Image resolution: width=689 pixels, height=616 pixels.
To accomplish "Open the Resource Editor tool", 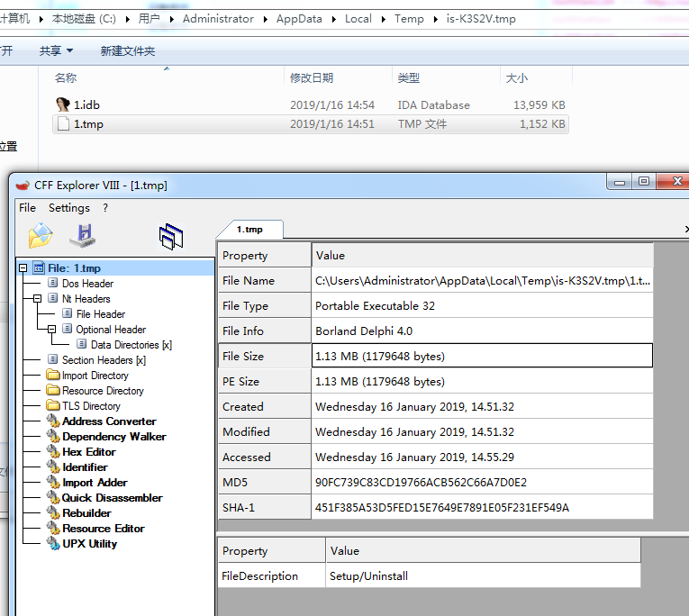I will click(104, 529).
